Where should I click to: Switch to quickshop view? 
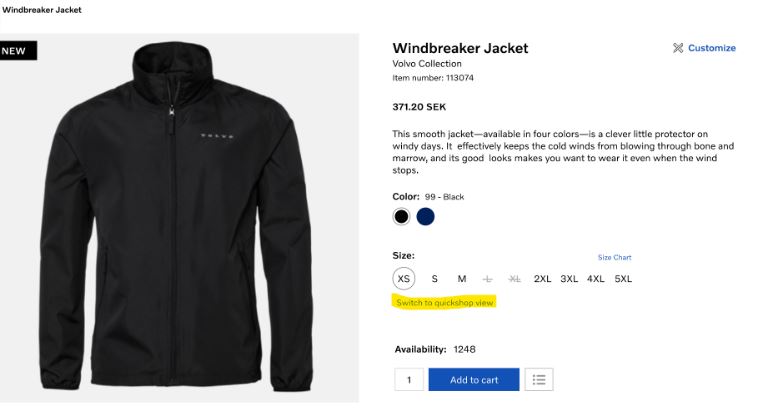444,303
